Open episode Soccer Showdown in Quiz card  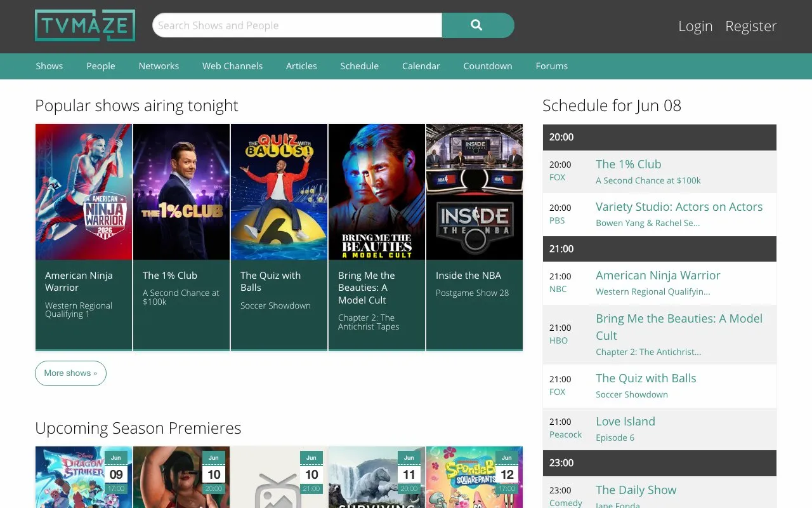tap(275, 305)
